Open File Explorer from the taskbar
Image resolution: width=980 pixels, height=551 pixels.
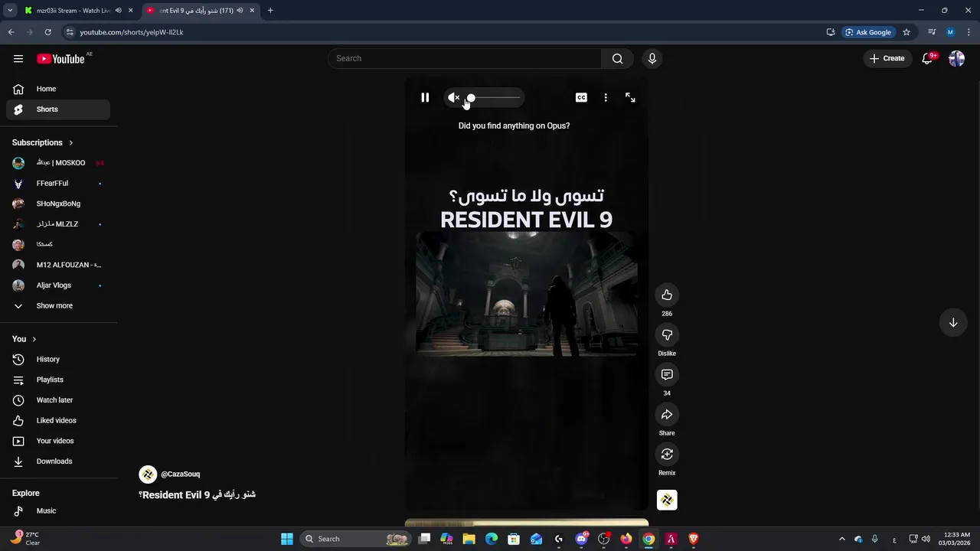(x=469, y=539)
